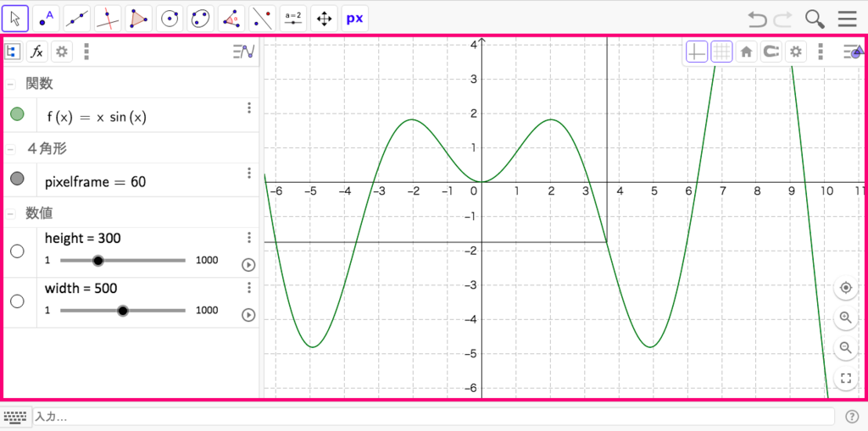
Task: Zoom in on the graph
Action: tap(845, 318)
